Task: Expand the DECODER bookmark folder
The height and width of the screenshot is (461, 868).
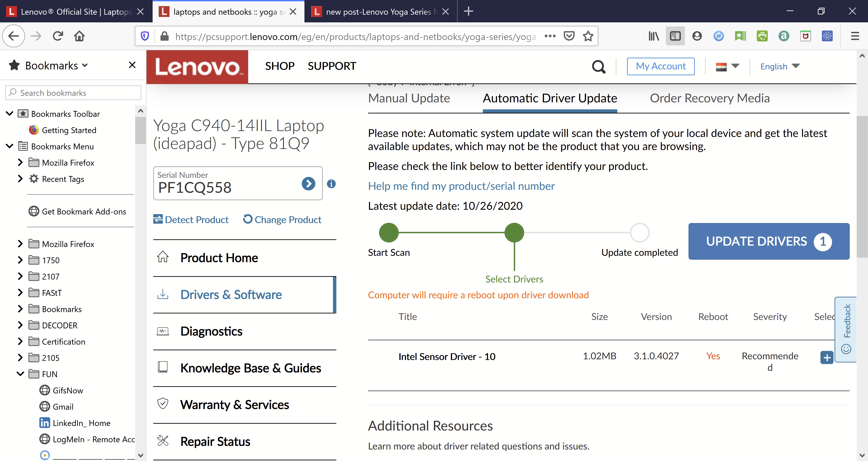Action: (20, 325)
